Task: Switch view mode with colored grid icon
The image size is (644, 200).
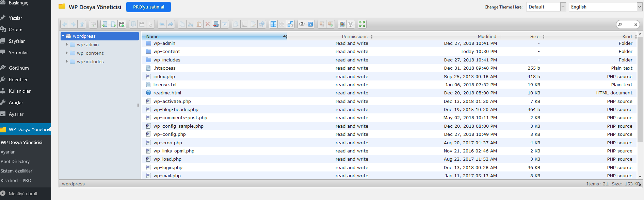Action: click(342, 24)
